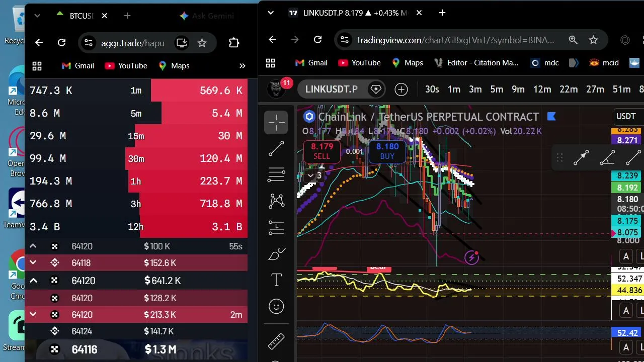644x362 pixels.
Task: Go back in the aggr.trade browser window
Action: pos(39,43)
